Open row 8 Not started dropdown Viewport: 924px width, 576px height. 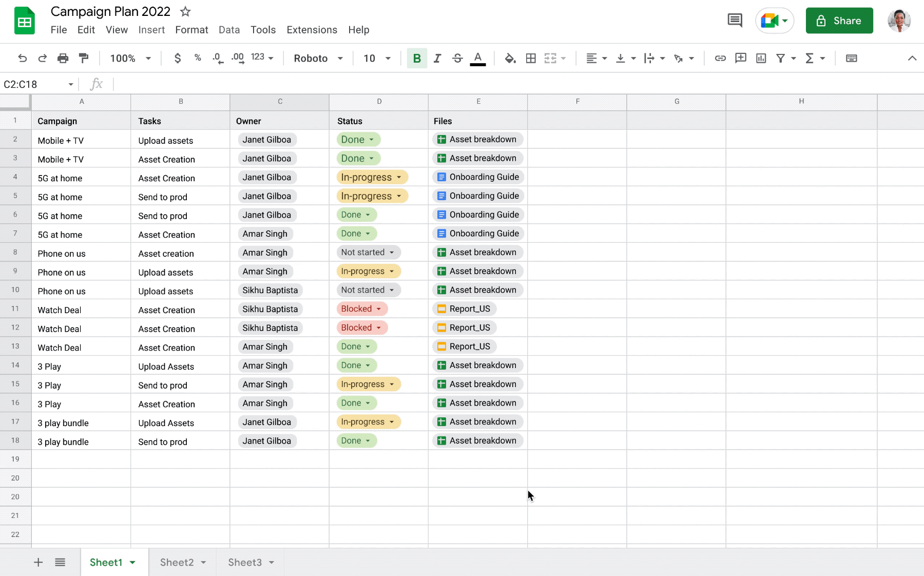click(x=368, y=253)
